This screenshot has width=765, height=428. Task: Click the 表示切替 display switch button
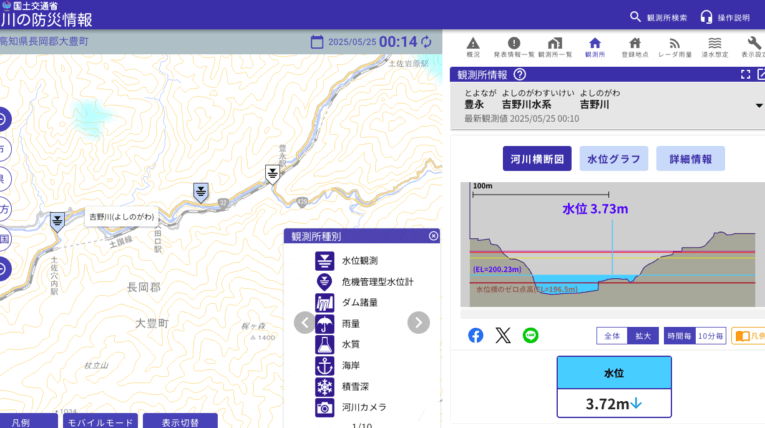tap(180, 422)
